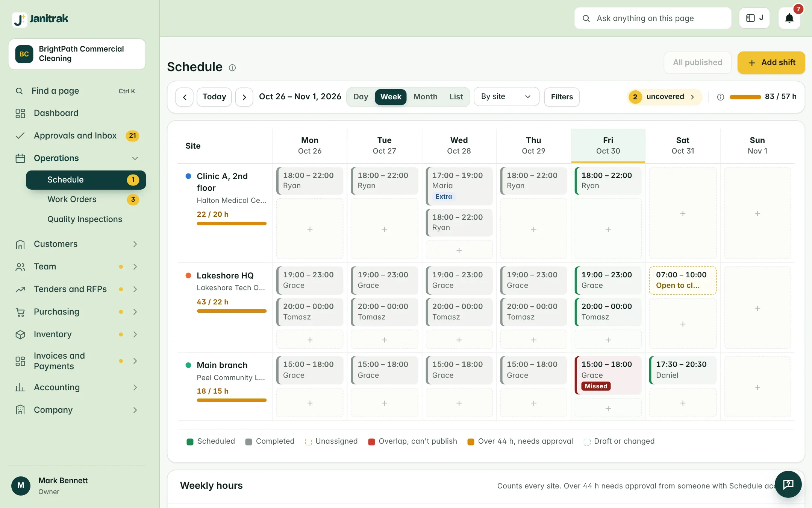Expand the Customers menu chevron

point(135,244)
